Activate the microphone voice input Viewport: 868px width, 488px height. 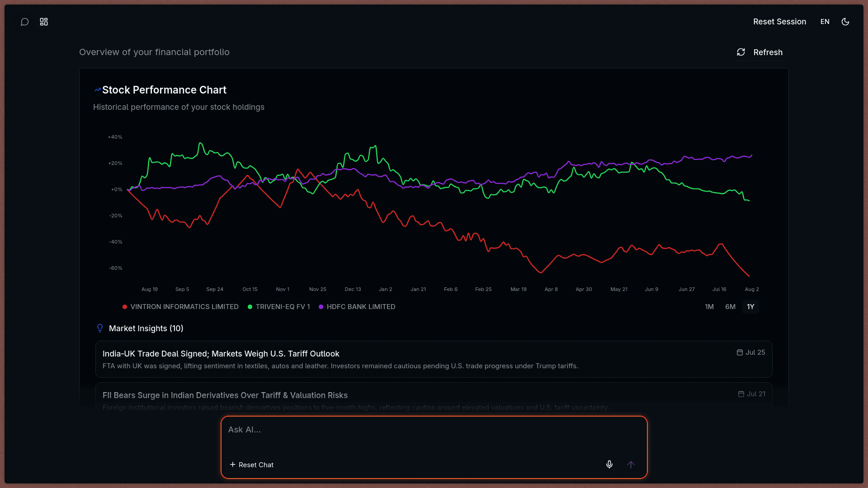tap(609, 465)
